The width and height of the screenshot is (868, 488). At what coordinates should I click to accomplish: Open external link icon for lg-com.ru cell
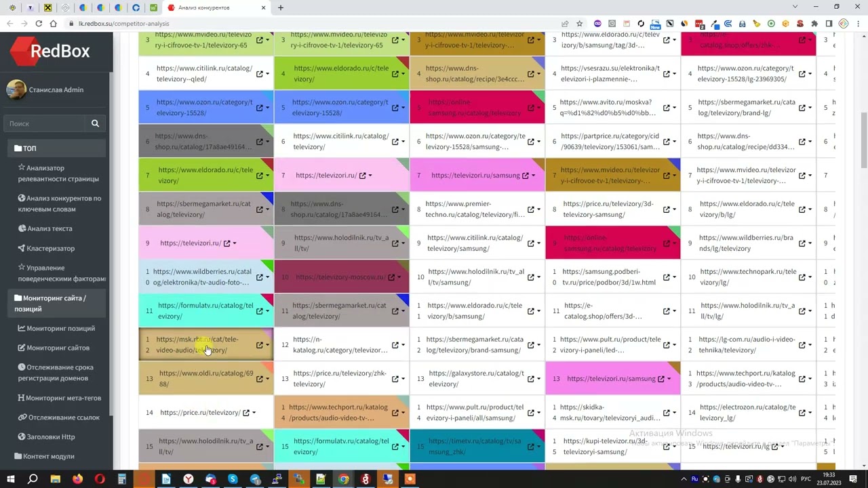802,345
